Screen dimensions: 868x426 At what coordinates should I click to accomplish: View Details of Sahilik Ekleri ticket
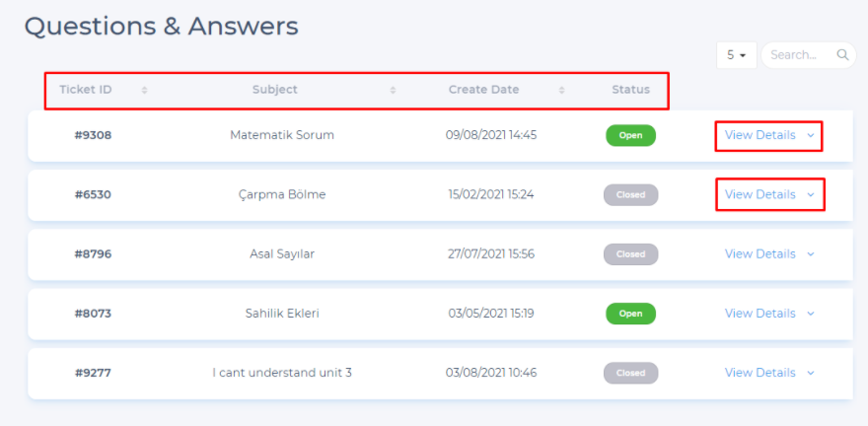[759, 313]
